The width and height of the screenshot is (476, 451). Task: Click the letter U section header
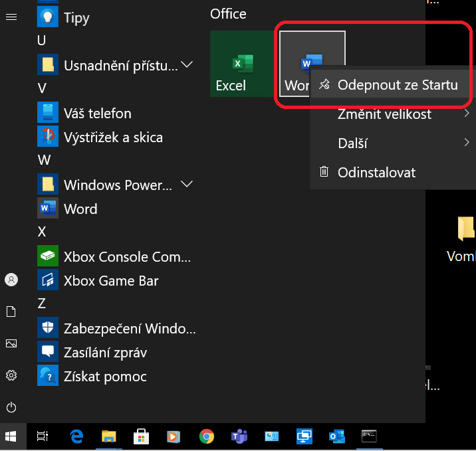[42, 41]
